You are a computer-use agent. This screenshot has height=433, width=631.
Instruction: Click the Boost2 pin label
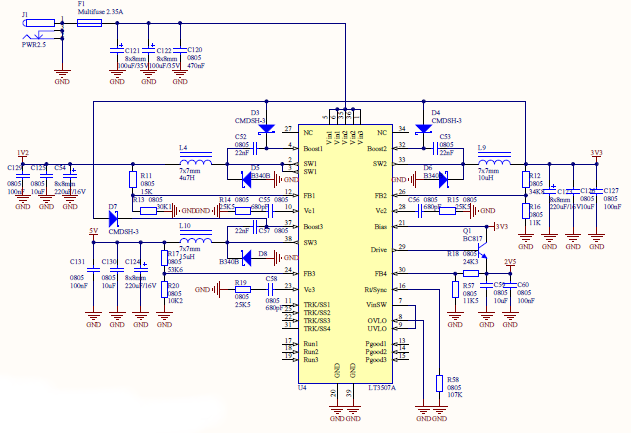tap(377, 148)
